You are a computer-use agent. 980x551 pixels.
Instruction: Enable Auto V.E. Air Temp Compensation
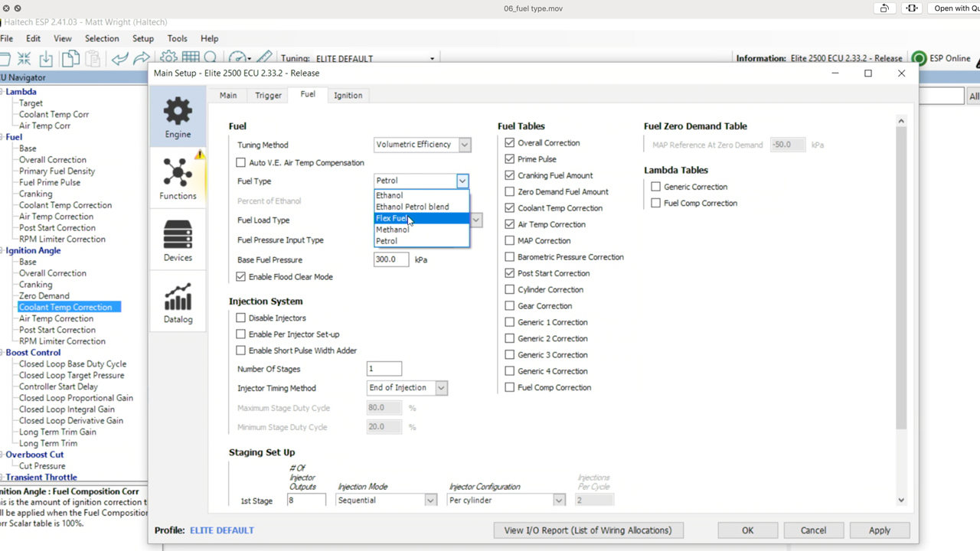pyautogui.click(x=241, y=163)
